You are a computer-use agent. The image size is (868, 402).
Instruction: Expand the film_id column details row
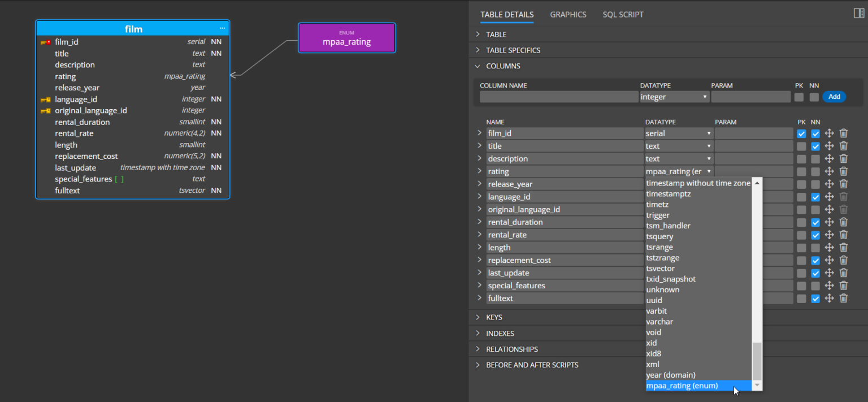coord(479,133)
